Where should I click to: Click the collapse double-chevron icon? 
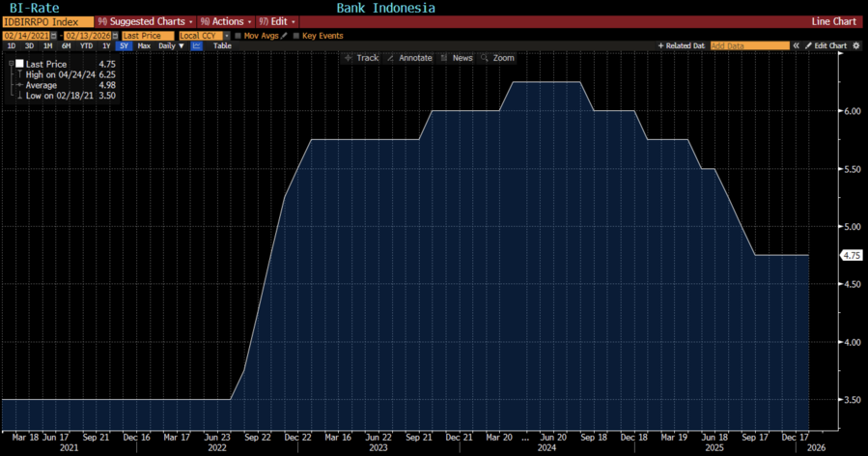point(797,45)
